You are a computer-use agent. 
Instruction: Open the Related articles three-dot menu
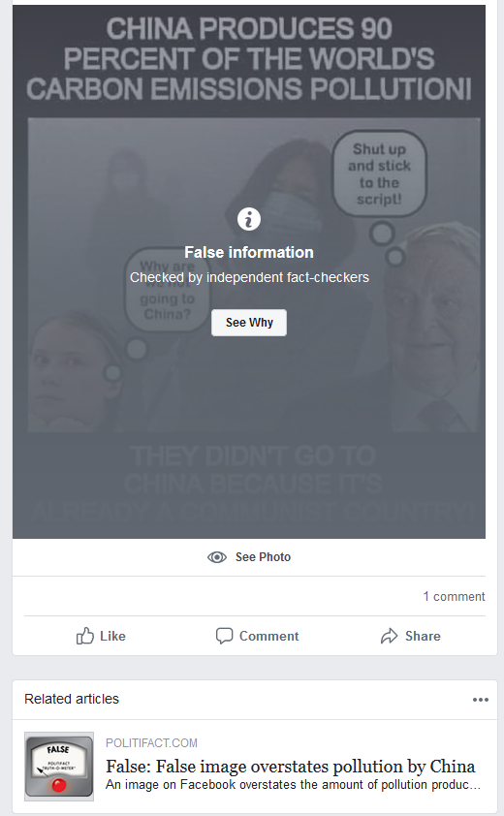(481, 700)
